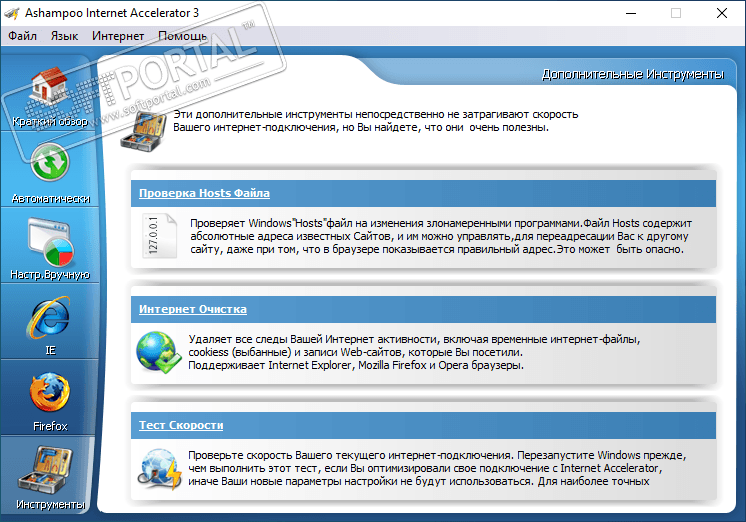Click the Internet cleanup description text
This screenshot has width=746, height=522.
coord(414,352)
